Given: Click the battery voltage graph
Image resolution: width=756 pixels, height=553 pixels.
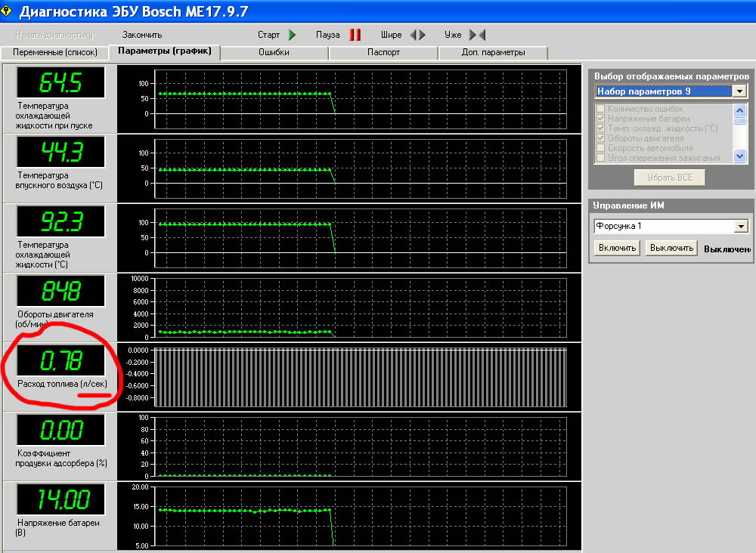Looking at the screenshot, I should [x=360, y=517].
